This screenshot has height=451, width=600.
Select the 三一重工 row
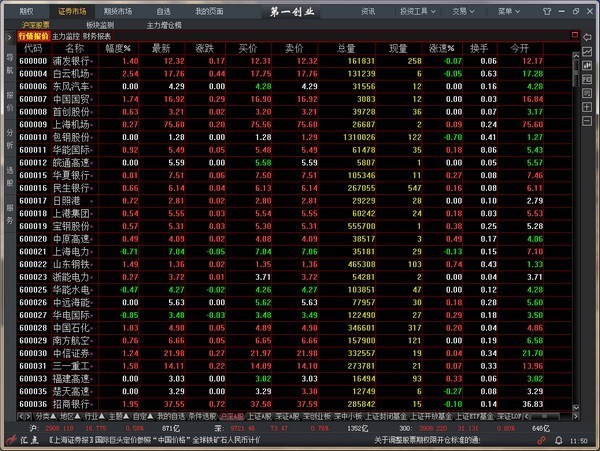tap(294, 366)
